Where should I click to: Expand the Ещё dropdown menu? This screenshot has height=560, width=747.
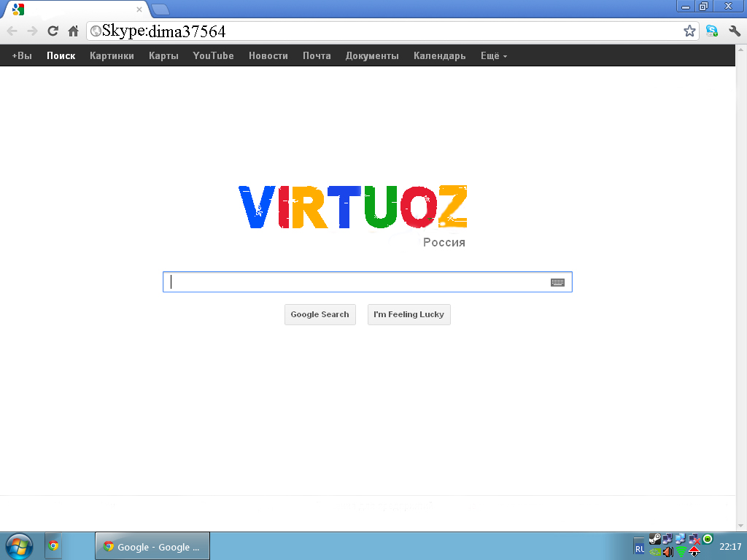coord(494,55)
